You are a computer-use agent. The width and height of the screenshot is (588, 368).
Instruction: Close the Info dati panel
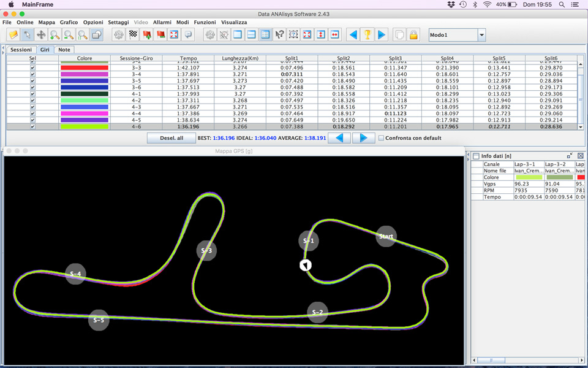point(581,156)
